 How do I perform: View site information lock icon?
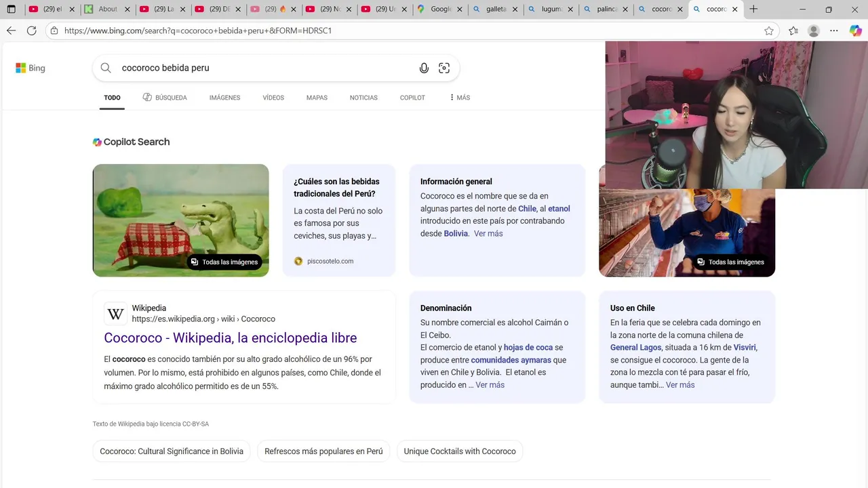[x=54, y=30]
